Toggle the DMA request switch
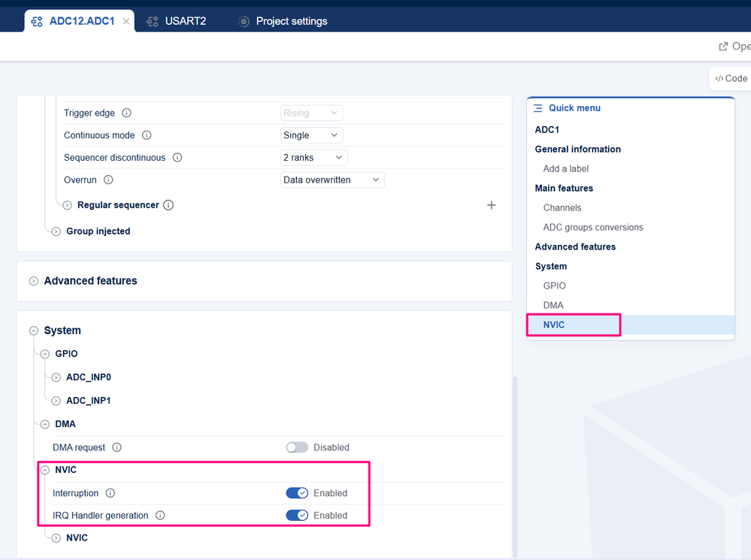Screen dimensions: 751x560 click(297, 447)
